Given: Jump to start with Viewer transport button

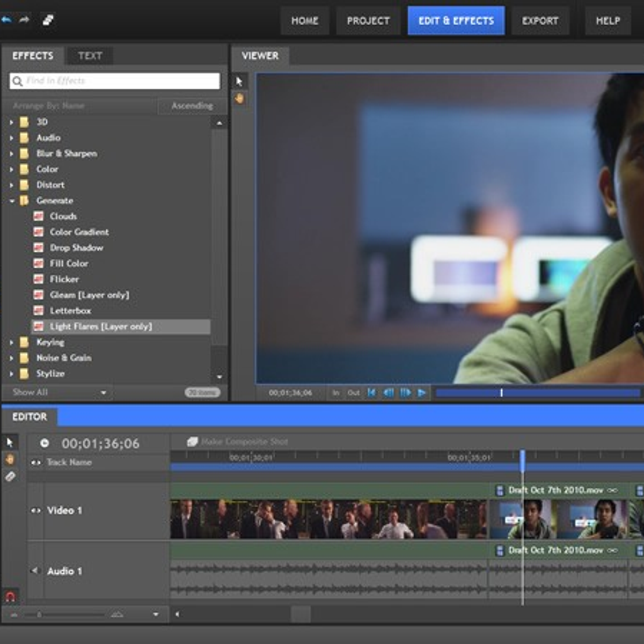Looking at the screenshot, I should (x=371, y=393).
